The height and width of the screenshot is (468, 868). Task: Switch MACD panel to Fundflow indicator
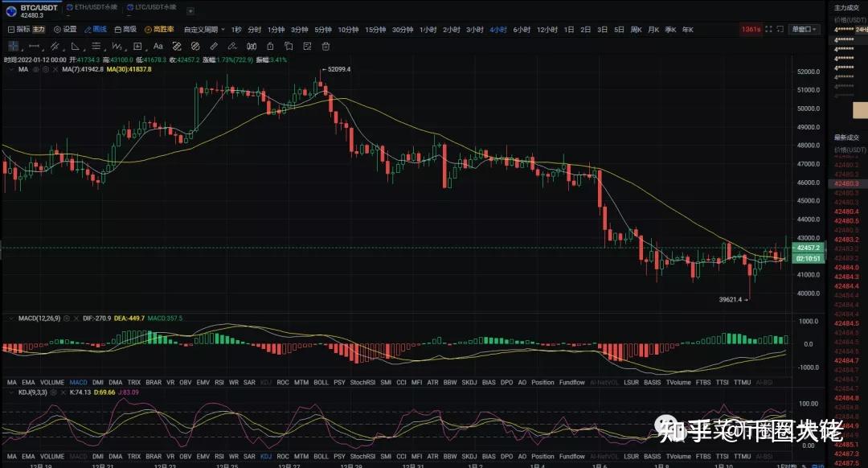click(x=572, y=382)
